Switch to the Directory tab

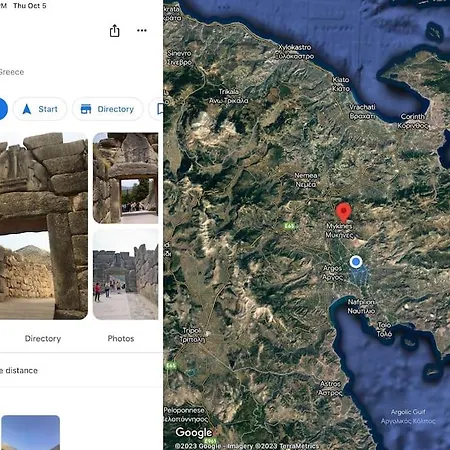coord(43,339)
